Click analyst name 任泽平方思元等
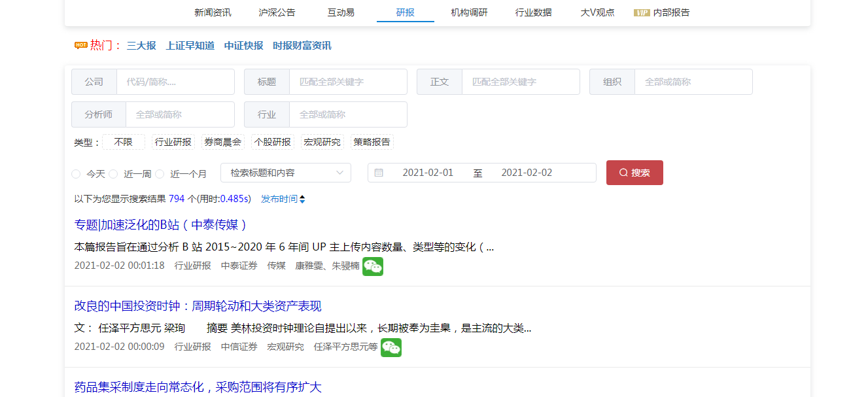Screen dimensions: 868x397 pyautogui.click(x=345, y=347)
